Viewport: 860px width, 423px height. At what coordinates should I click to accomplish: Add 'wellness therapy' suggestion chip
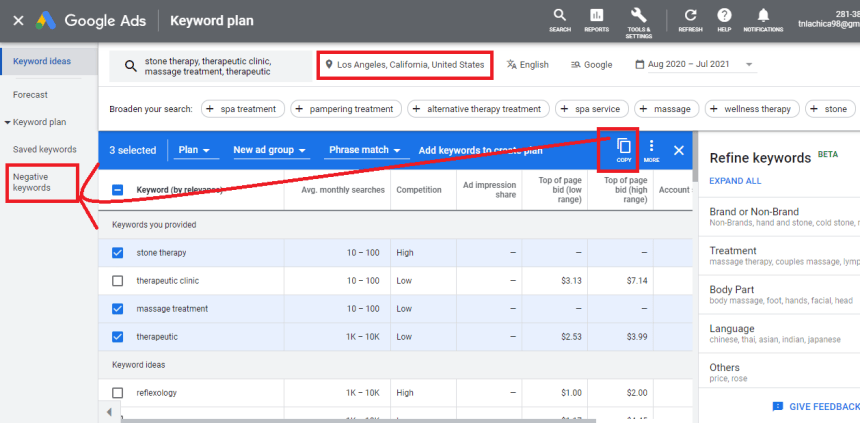tap(752, 109)
